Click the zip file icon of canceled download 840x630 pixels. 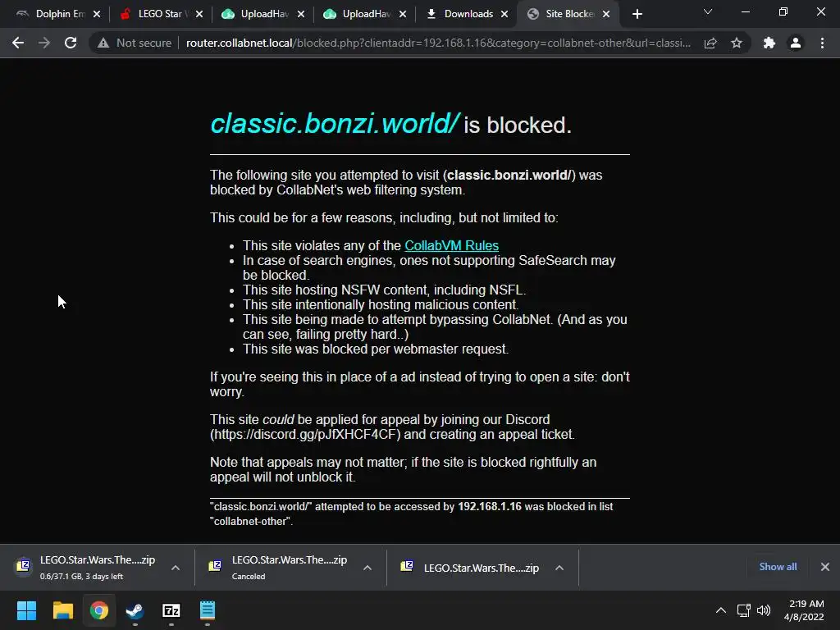[x=215, y=566]
